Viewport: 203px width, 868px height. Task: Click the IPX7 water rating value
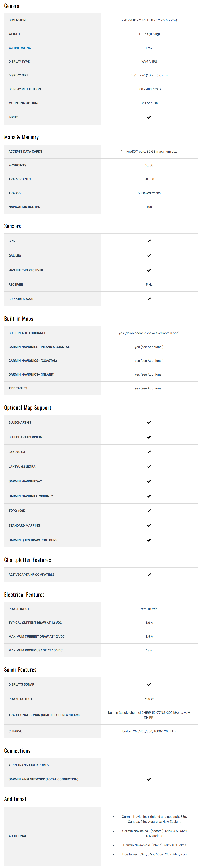pyautogui.click(x=149, y=48)
